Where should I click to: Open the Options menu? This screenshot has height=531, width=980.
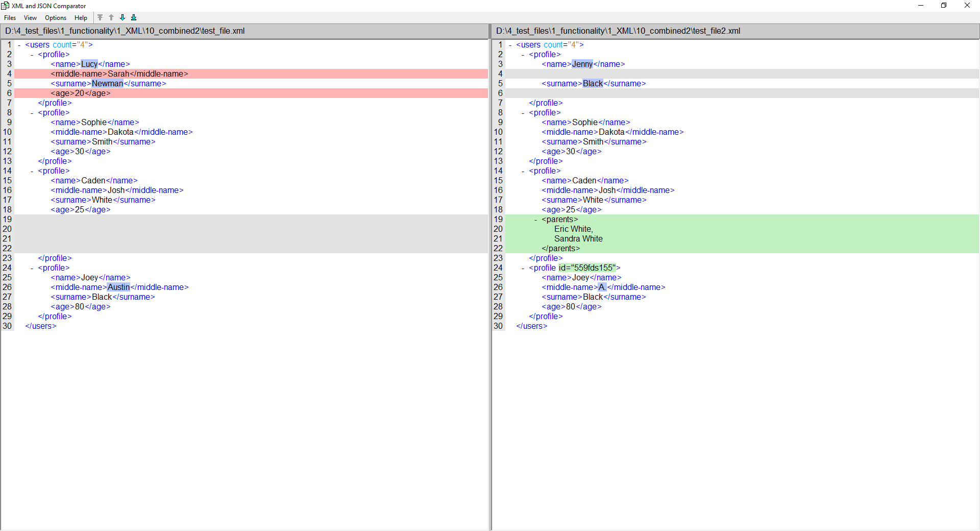[x=56, y=18]
